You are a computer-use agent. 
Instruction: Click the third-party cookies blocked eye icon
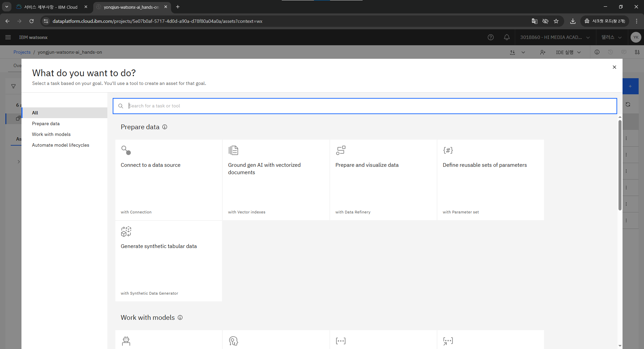point(545,21)
